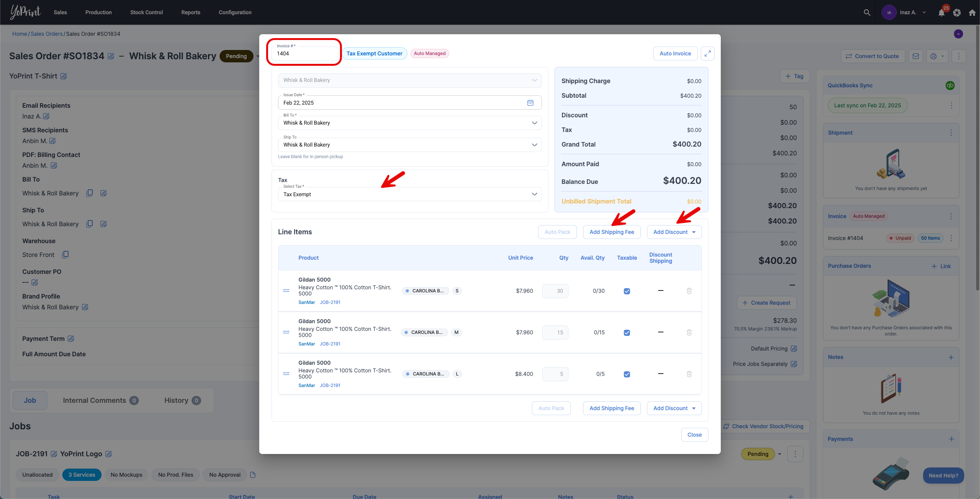This screenshot has height=499, width=980.
Task: Edit the Customer PO pencil icon
Action: (35, 282)
